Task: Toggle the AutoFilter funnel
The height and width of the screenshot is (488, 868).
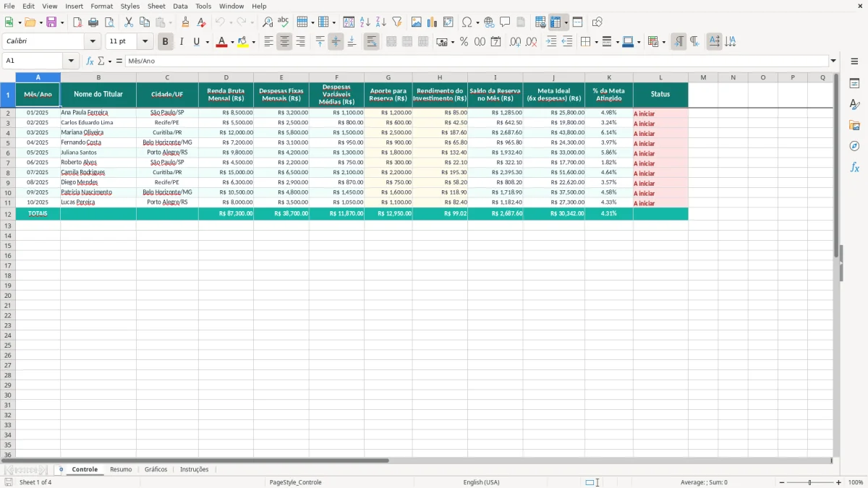Action: 397,22
